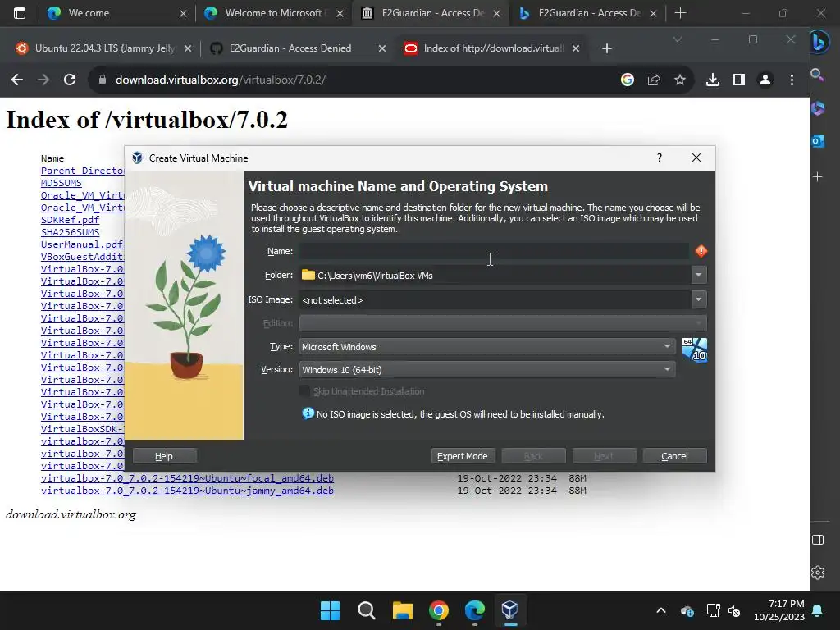Click Edge sidebar add plus icon
840x630 pixels.
818,177
